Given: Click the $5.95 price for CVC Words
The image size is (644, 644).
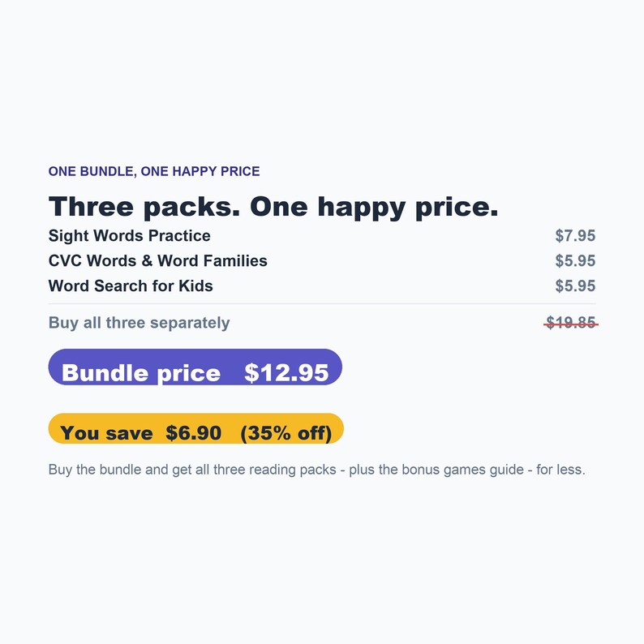Looking at the screenshot, I should [x=575, y=261].
